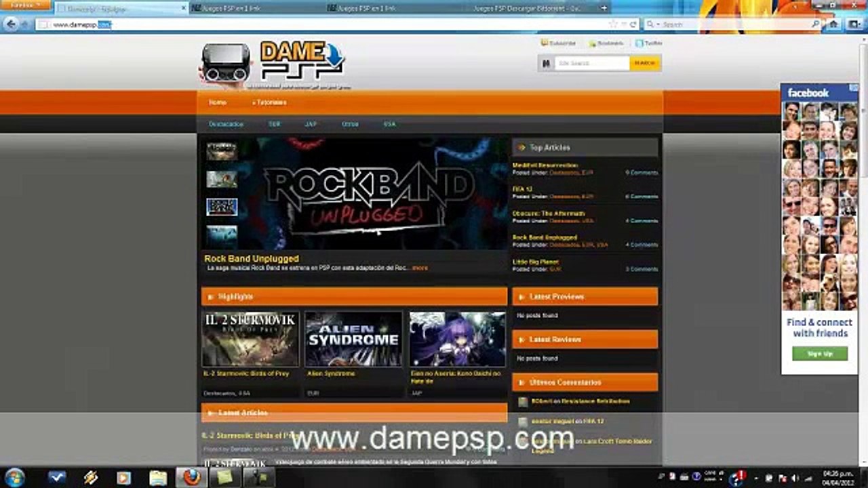Open the EUR category
Image resolution: width=868 pixels, height=488 pixels.
pyautogui.click(x=274, y=124)
